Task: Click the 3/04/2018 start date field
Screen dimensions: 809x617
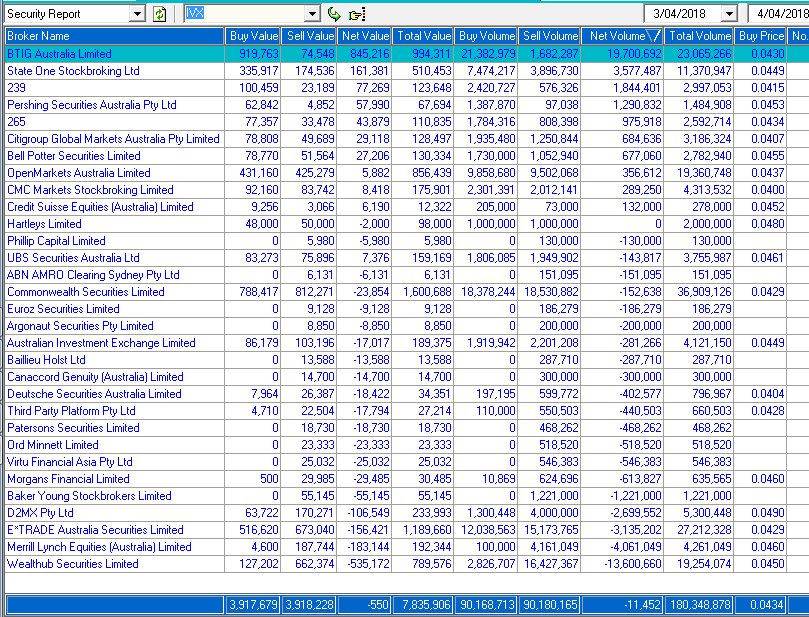Action: tap(683, 14)
